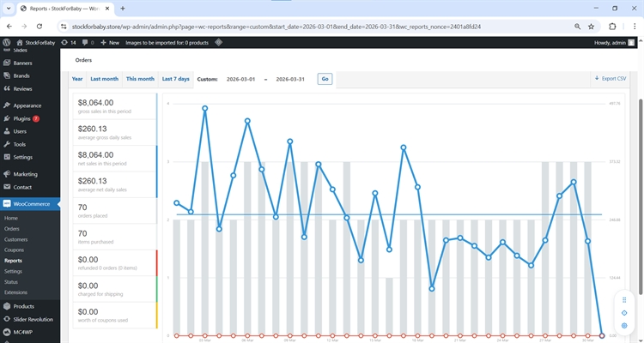Click the Slider Revolution icon
Image resolution: width=644 pixels, height=343 pixels.
[6, 319]
